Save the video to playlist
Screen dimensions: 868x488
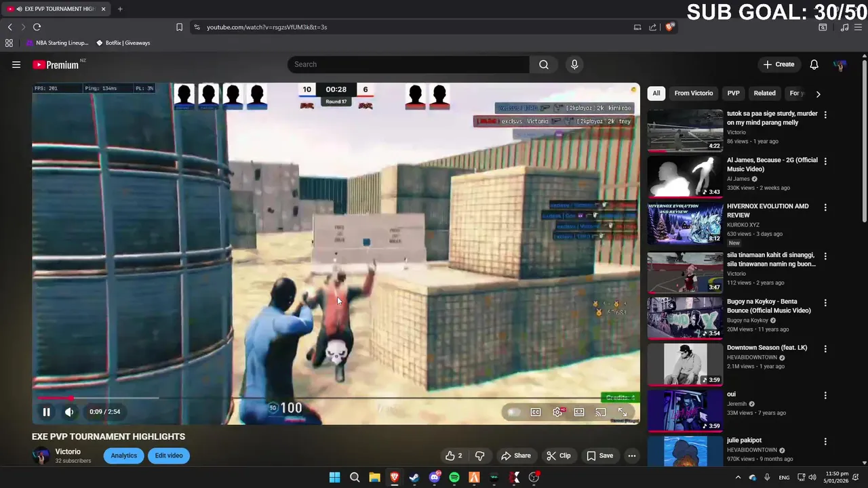[599, 455]
